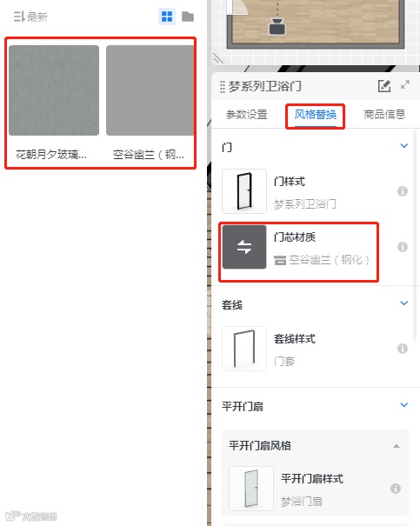Select 空谷幽兰 material thumbnail

[150, 90]
